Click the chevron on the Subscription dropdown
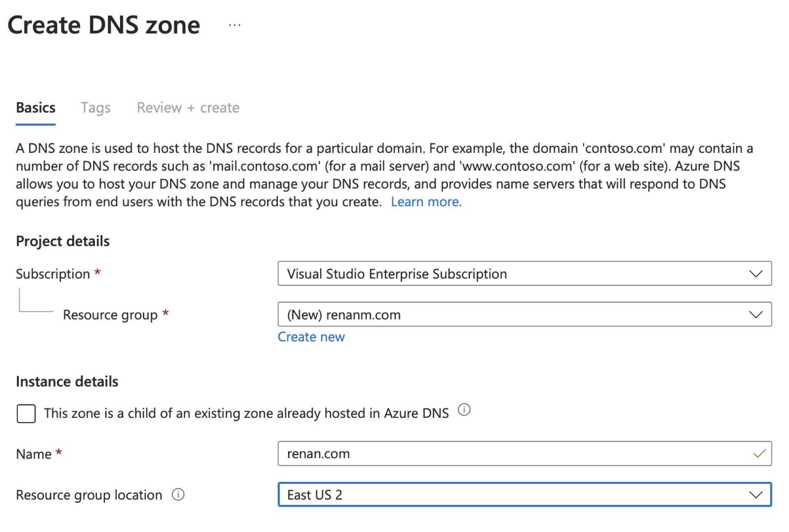Screen dimensions: 789x532 point(755,274)
